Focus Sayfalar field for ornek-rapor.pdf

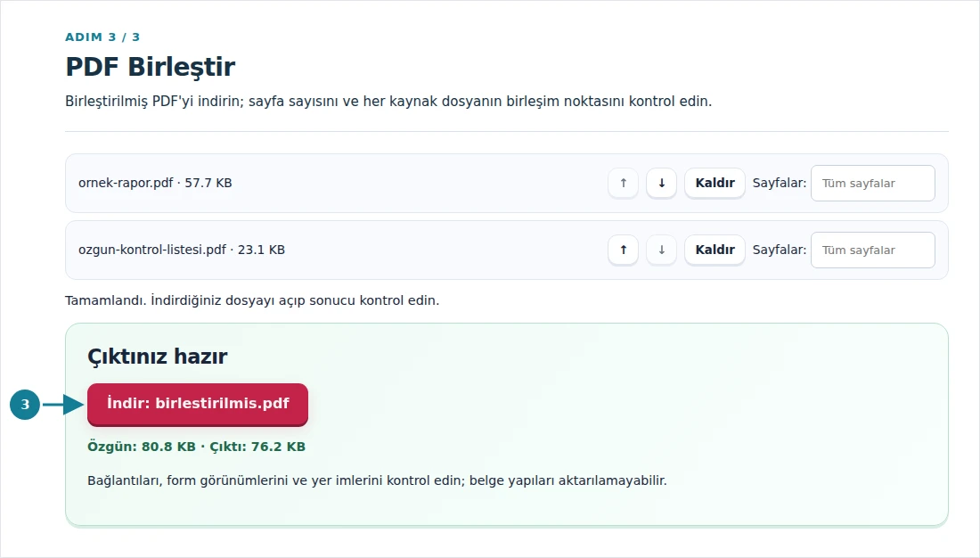(872, 184)
